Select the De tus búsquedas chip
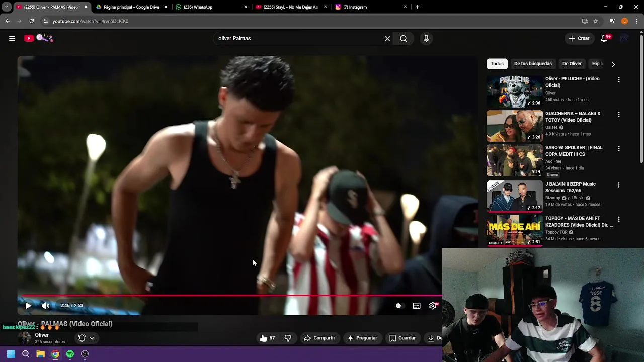This screenshot has height=362, width=644. pos(533,64)
